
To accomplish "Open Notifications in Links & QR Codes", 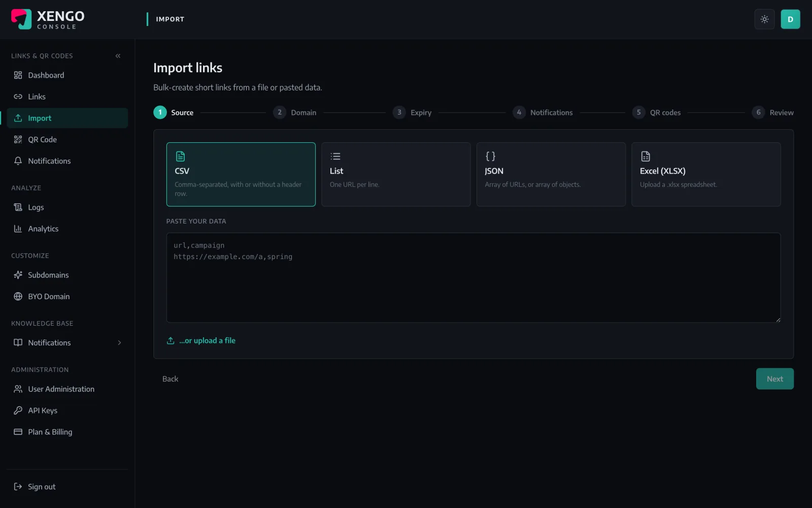I will coord(67,161).
